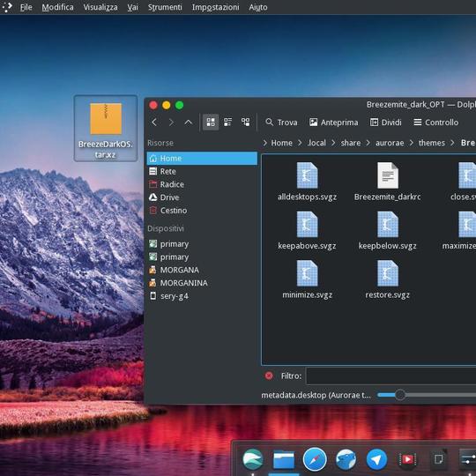Launch the compass browser in dock

[x=315, y=459]
